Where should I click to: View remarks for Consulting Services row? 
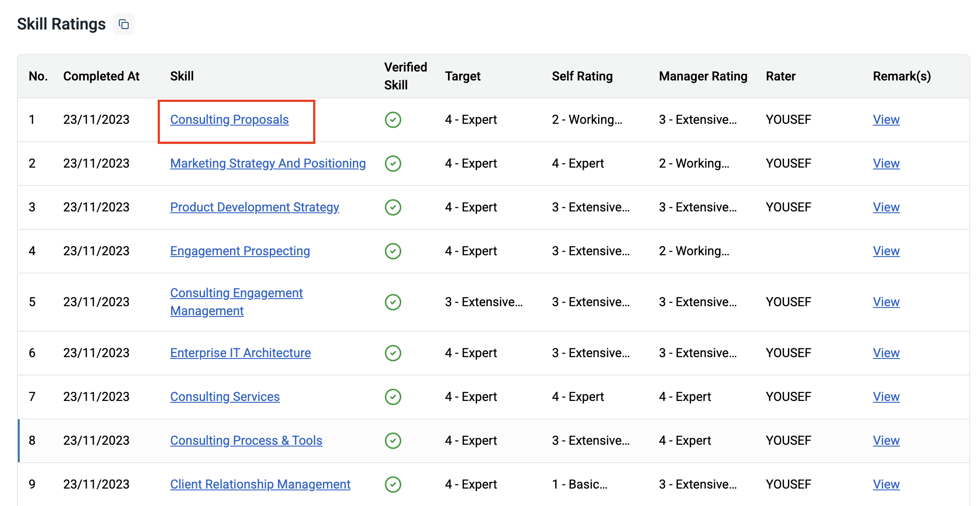[886, 397]
